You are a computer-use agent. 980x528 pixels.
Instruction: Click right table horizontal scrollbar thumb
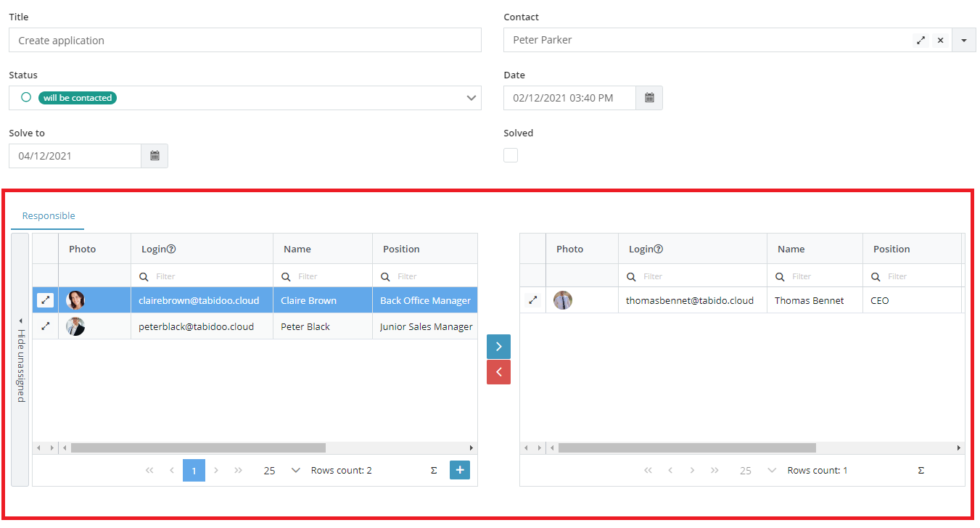[687, 448]
